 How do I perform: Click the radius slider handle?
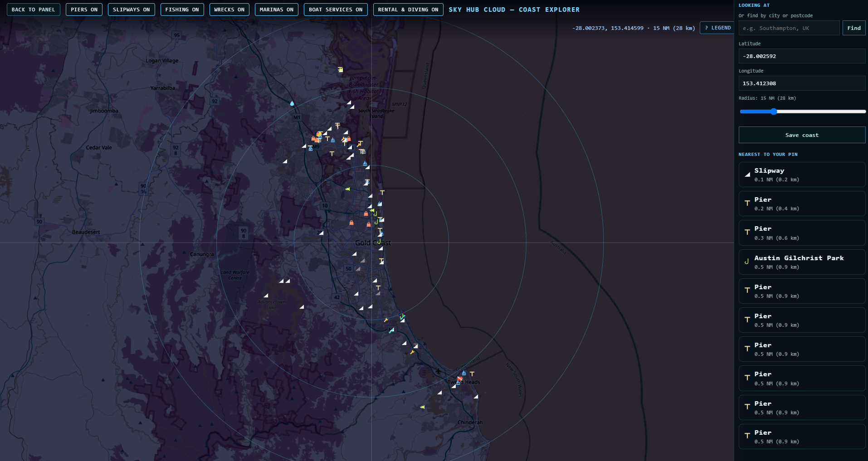774,112
